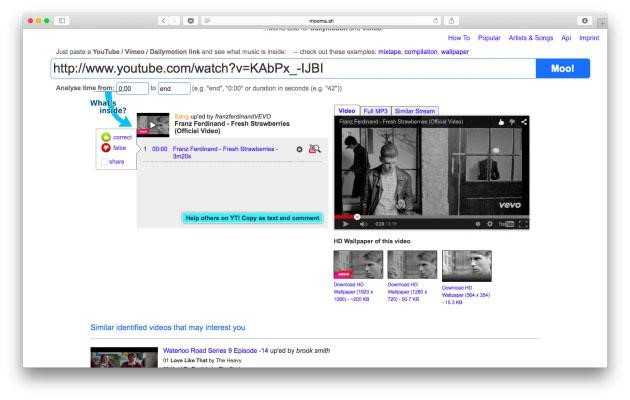Click the search-video icon on track row

(x=314, y=149)
